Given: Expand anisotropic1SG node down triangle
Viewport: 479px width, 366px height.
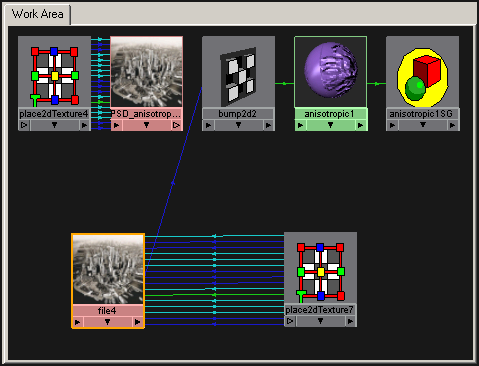Looking at the screenshot, I should coord(423,125).
